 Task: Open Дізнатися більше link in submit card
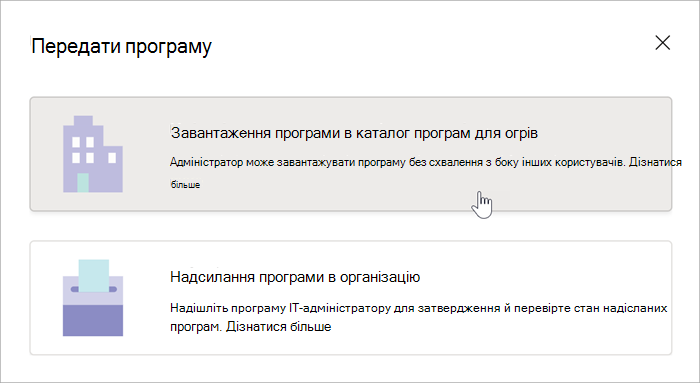(279, 327)
